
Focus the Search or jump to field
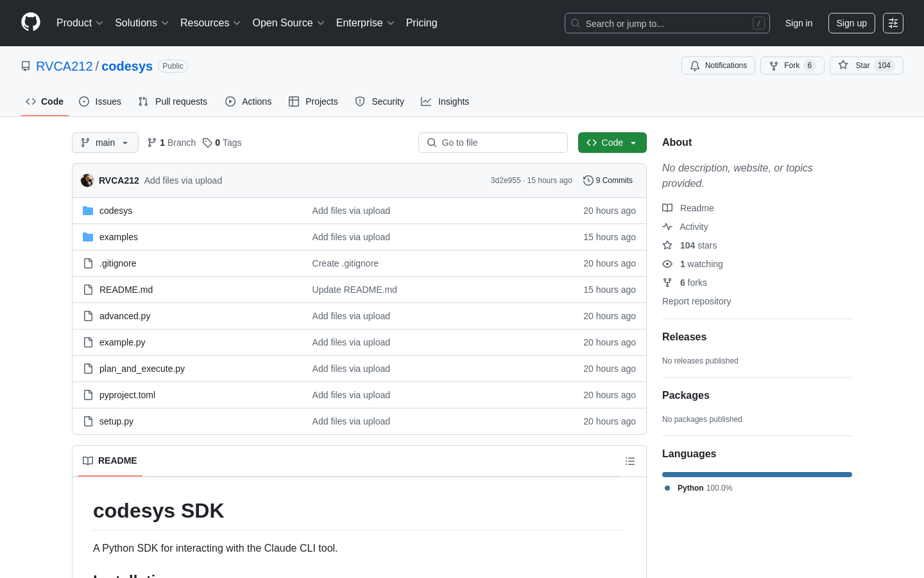(x=667, y=23)
